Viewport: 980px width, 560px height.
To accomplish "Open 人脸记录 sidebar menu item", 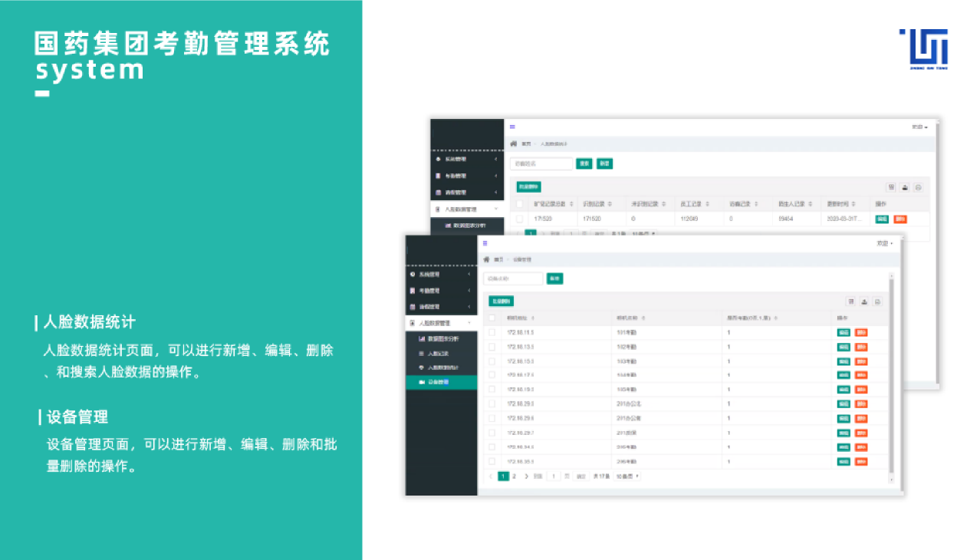I will pyautogui.click(x=441, y=353).
